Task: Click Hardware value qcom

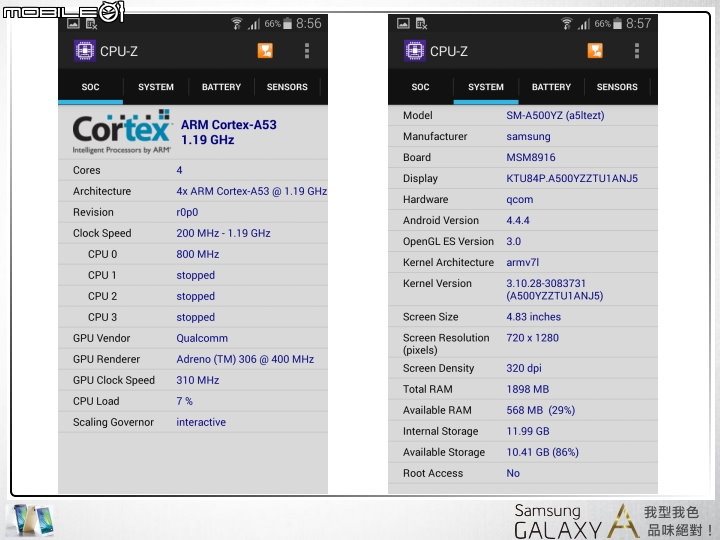Action: (520, 200)
